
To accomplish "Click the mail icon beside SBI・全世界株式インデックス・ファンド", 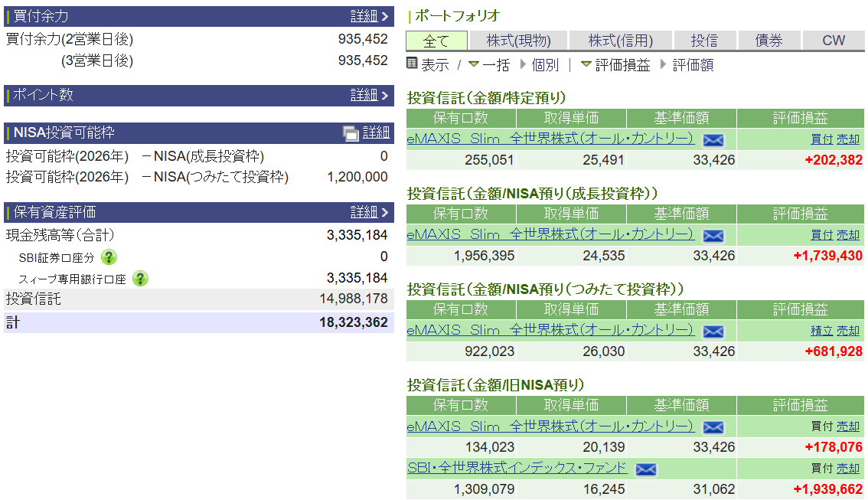I will click(x=646, y=469).
